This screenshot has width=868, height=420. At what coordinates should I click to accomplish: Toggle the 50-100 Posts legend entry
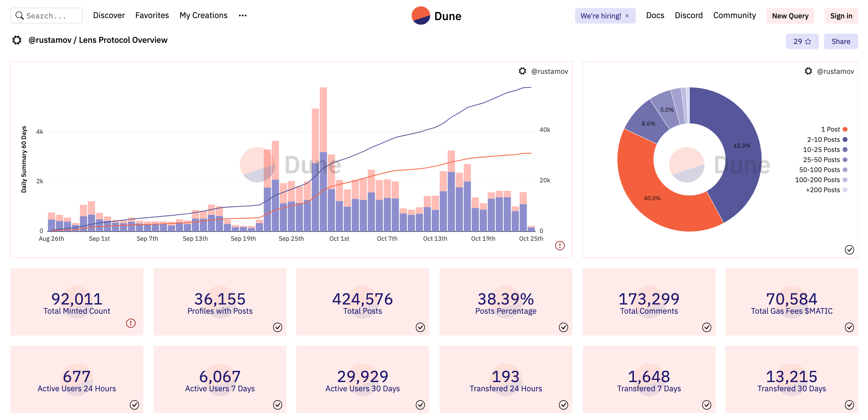[x=823, y=169]
